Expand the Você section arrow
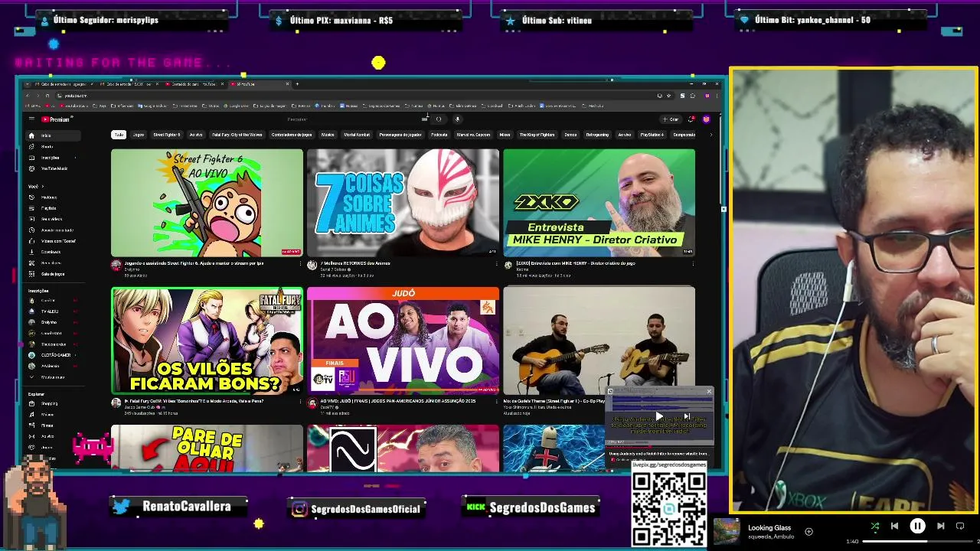 point(42,186)
